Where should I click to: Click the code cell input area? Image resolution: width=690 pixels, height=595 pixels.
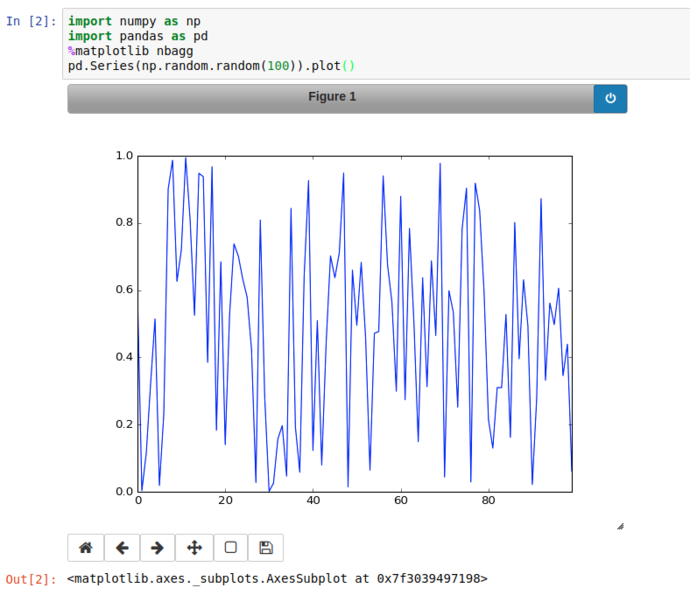(x=376, y=44)
